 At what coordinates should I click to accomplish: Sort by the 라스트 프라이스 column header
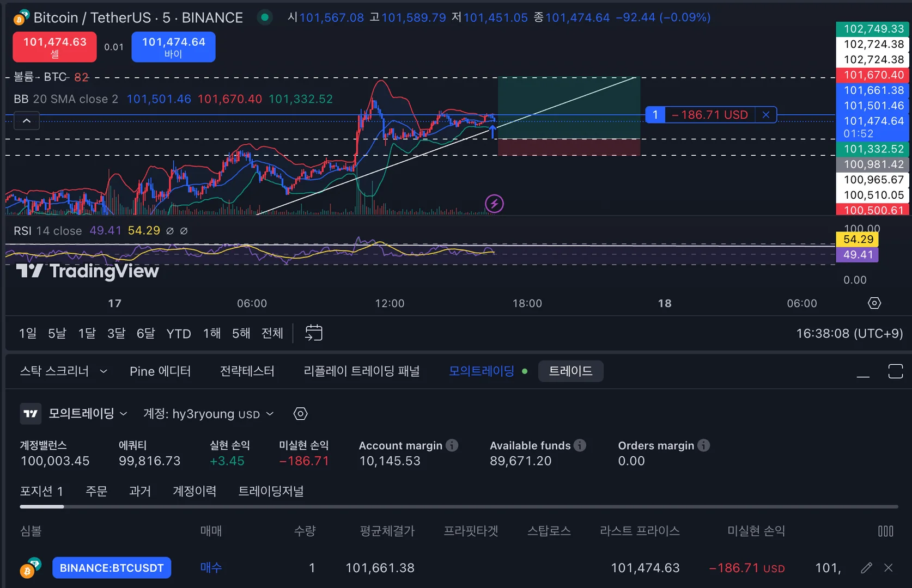pos(640,531)
